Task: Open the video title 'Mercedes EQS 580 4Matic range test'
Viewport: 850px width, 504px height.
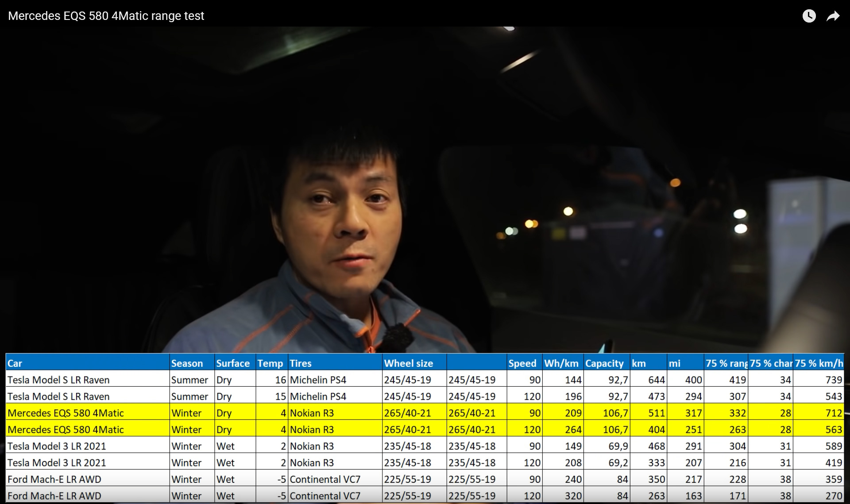Action: pyautogui.click(x=106, y=16)
